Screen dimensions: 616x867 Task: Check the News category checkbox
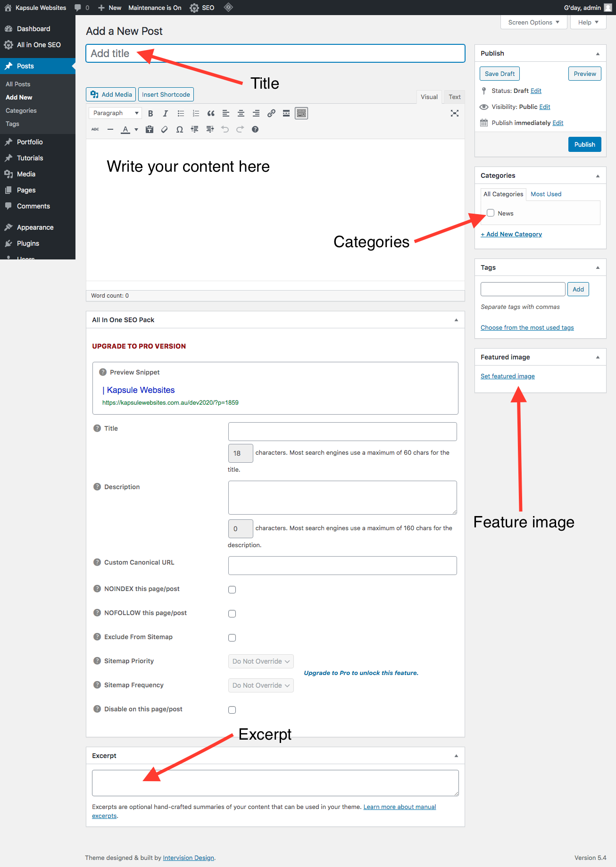pyautogui.click(x=490, y=213)
